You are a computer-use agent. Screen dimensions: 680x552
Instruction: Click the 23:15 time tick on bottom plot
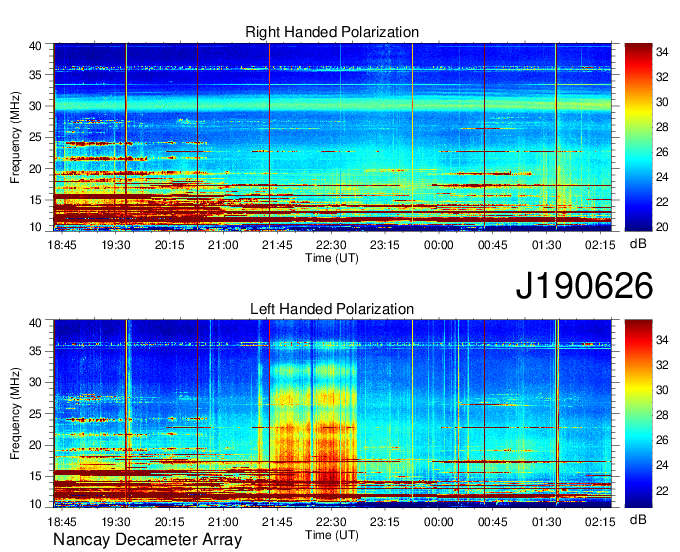pos(385,522)
